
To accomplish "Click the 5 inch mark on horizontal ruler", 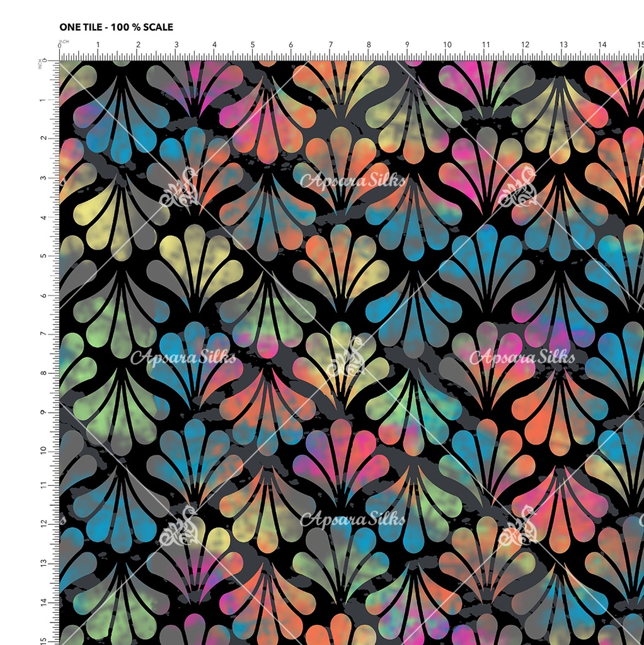I will pyautogui.click(x=253, y=45).
